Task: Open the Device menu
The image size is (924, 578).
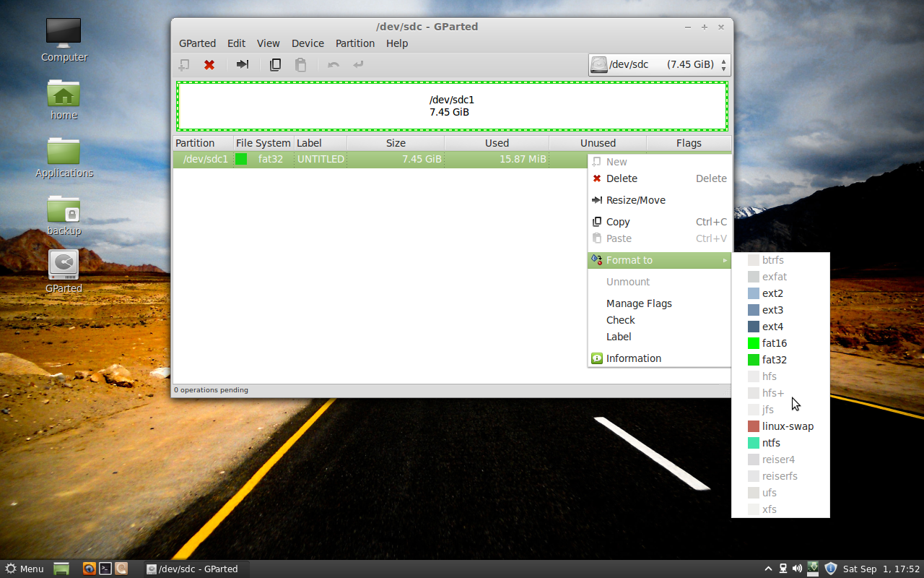Action: [308, 43]
